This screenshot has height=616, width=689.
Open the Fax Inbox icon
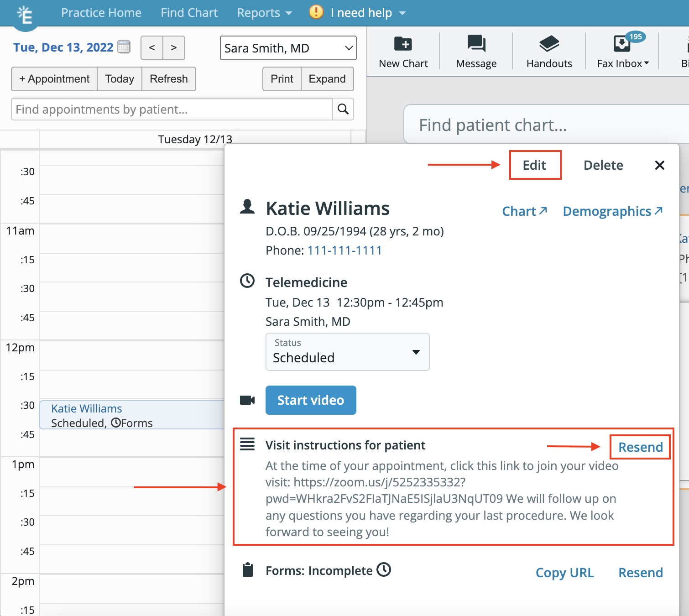click(x=621, y=44)
